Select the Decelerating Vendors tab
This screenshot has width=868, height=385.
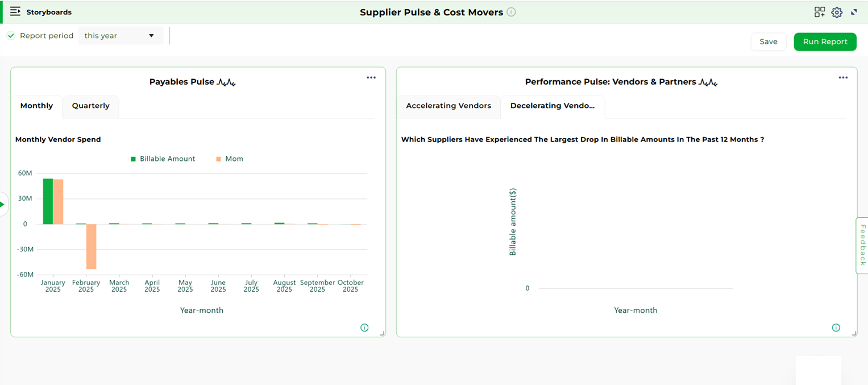552,106
